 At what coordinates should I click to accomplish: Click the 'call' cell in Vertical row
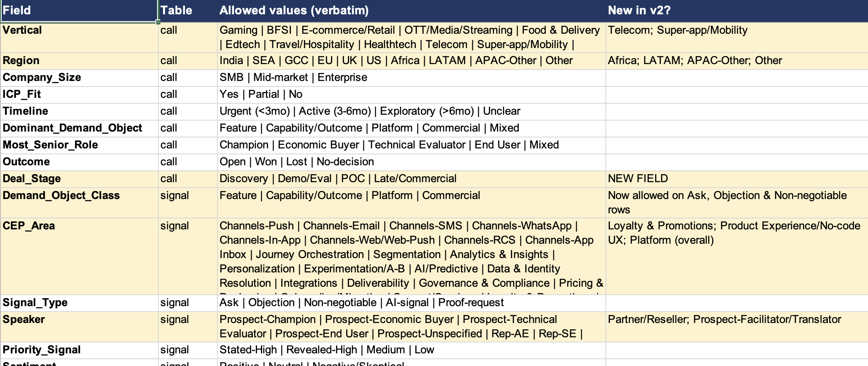coord(188,38)
